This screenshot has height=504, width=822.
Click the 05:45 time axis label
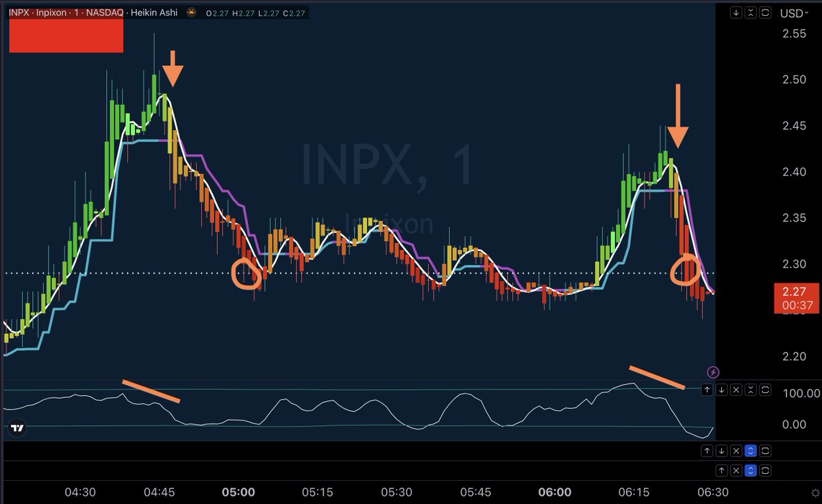click(475, 492)
